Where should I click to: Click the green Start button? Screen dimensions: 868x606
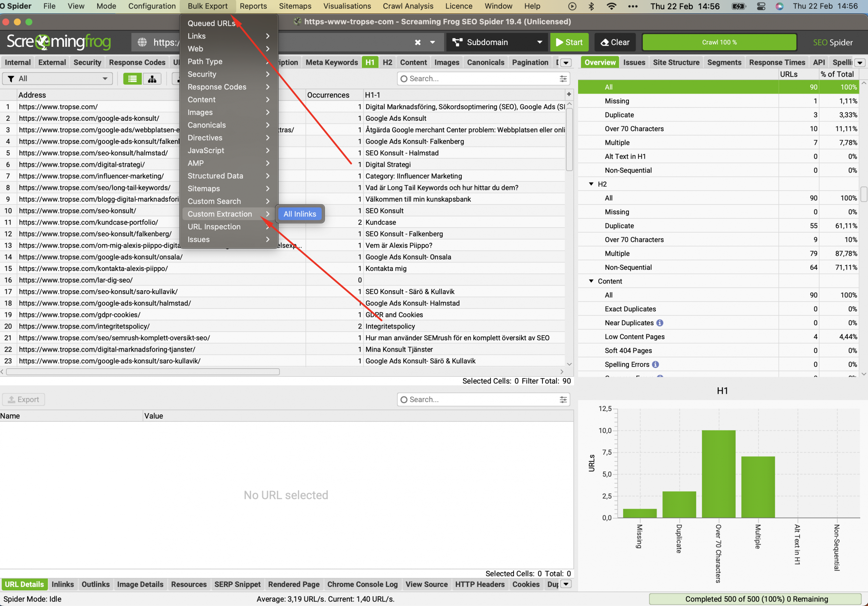569,42
